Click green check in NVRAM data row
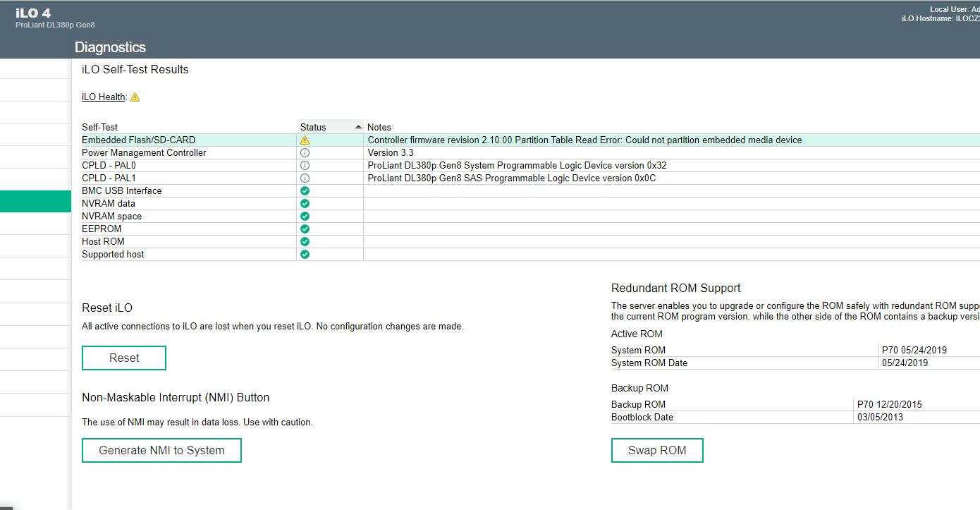This screenshot has width=980, height=510. 305,204
